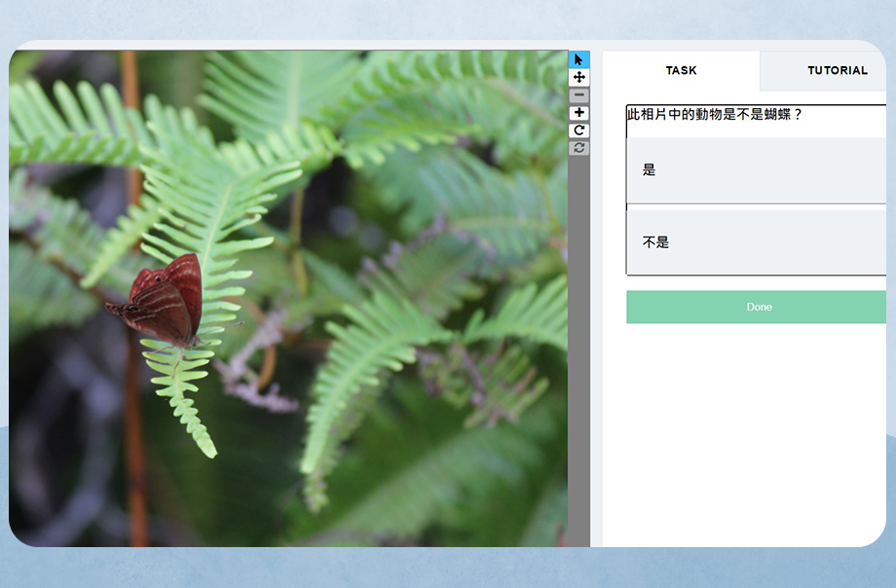Zoom out with the minus icon

tap(579, 95)
